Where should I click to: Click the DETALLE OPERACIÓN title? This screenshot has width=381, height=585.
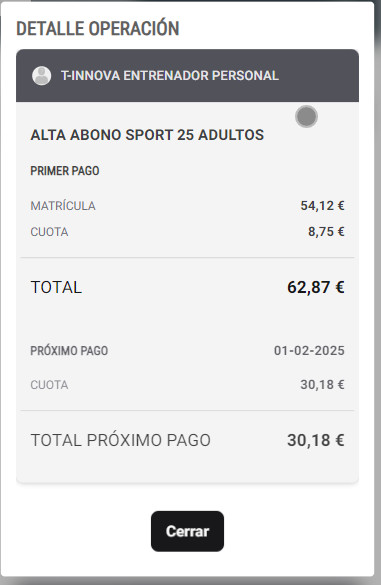98,29
